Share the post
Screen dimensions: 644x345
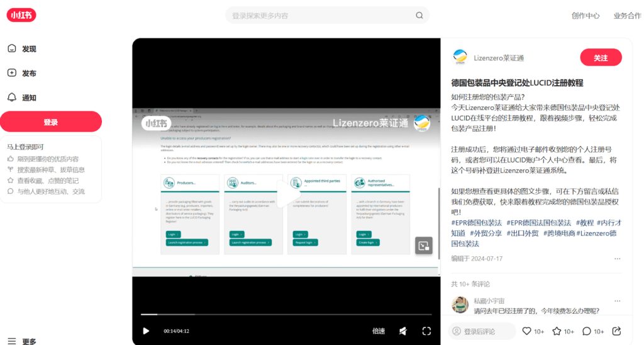click(x=616, y=331)
